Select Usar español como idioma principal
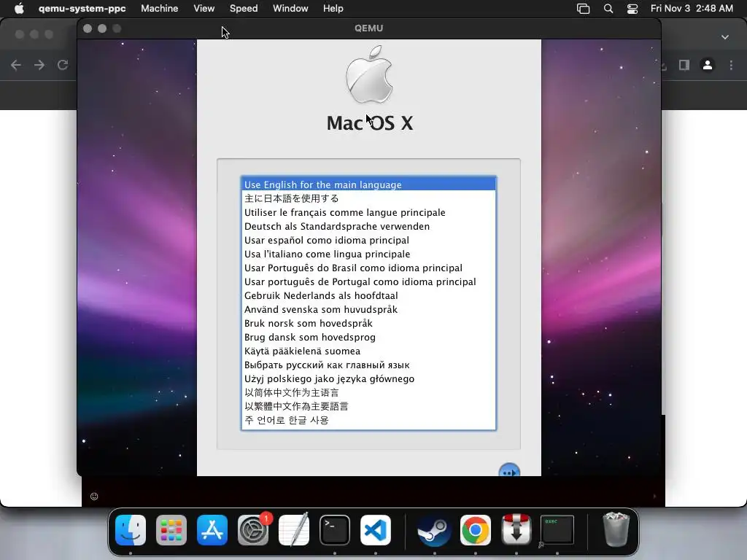 (368, 240)
